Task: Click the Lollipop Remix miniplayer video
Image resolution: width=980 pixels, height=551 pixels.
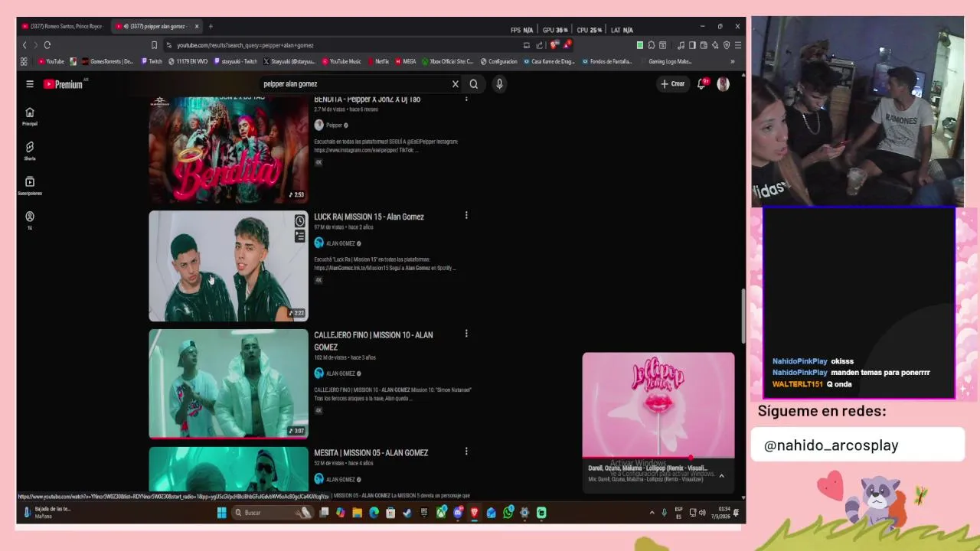Action: coord(658,404)
